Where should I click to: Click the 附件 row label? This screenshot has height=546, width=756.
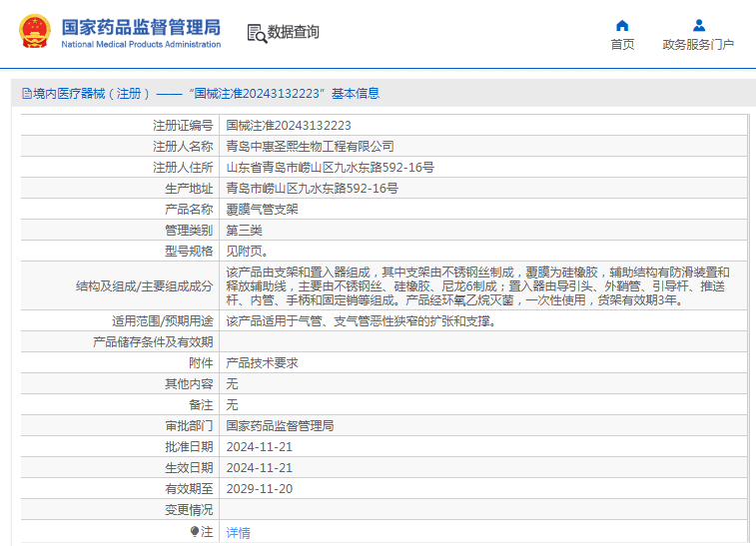pos(201,363)
